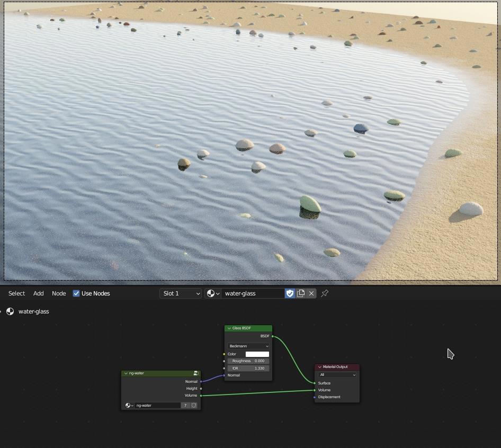Unlink the water-glass material with X
Viewport: 501px width, 448px height.
[311, 293]
